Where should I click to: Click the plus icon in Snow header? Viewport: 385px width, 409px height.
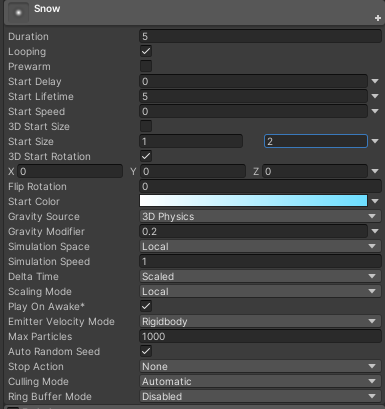pos(378,18)
